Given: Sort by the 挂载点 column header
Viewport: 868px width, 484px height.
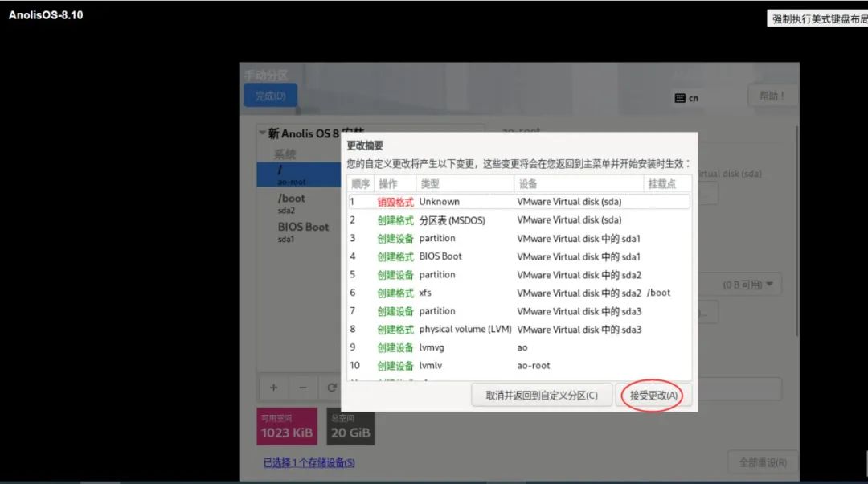Looking at the screenshot, I should click(x=668, y=184).
